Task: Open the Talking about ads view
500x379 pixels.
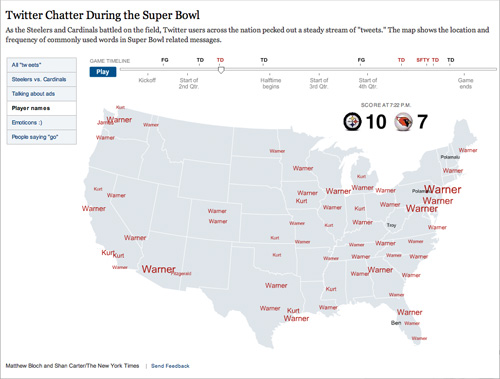Action: pos(42,94)
